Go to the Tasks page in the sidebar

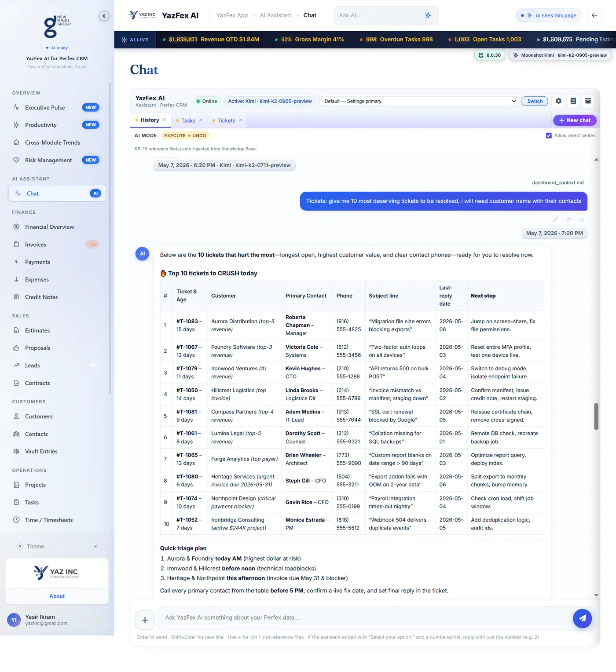pos(57,503)
